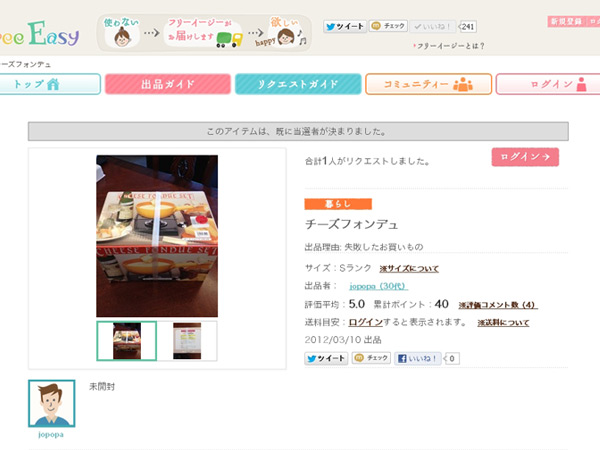Open seller link jopopa (30代)

point(378,286)
